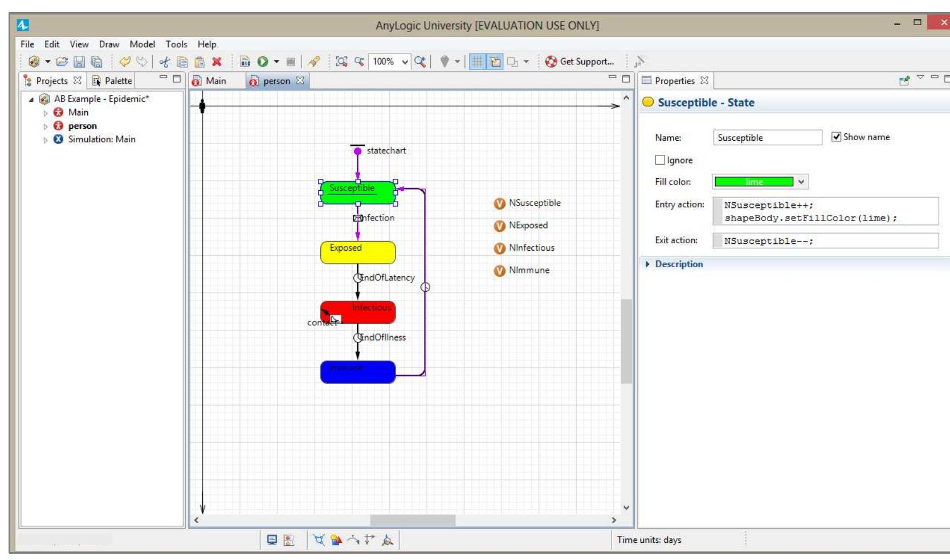
Task: Cut selection with the scissors icon
Action: click(165, 62)
